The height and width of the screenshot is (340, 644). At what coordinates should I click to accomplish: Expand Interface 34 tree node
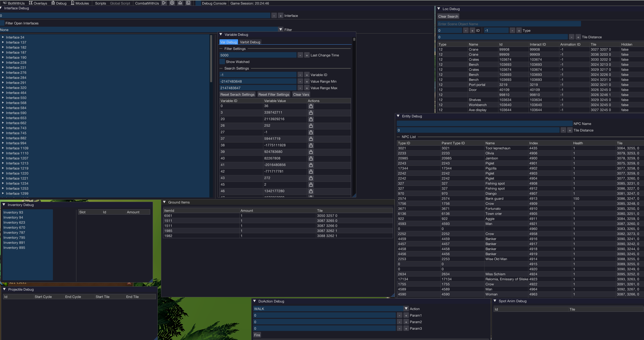coord(3,37)
